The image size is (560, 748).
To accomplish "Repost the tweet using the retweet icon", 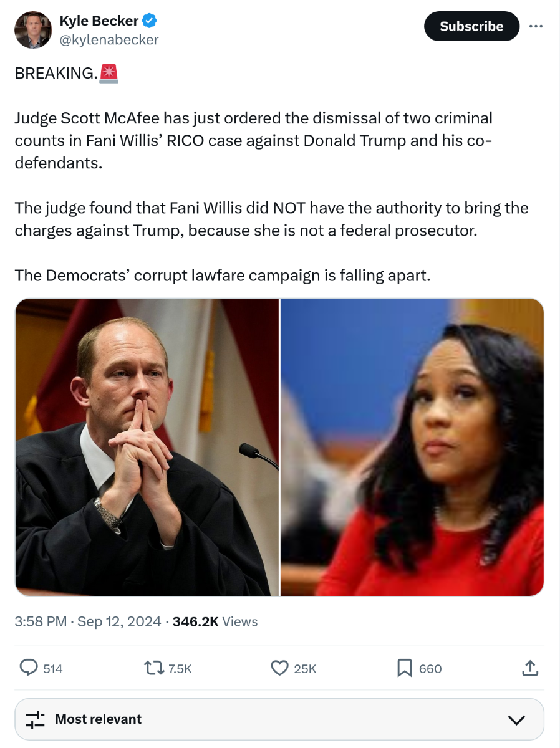I will pyautogui.click(x=152, y=668).
